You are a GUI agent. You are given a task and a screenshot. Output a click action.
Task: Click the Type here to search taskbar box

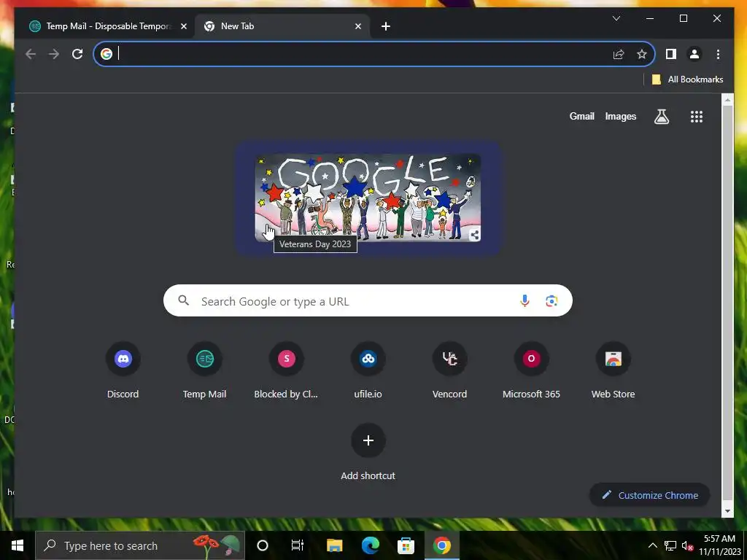[140, 545]
